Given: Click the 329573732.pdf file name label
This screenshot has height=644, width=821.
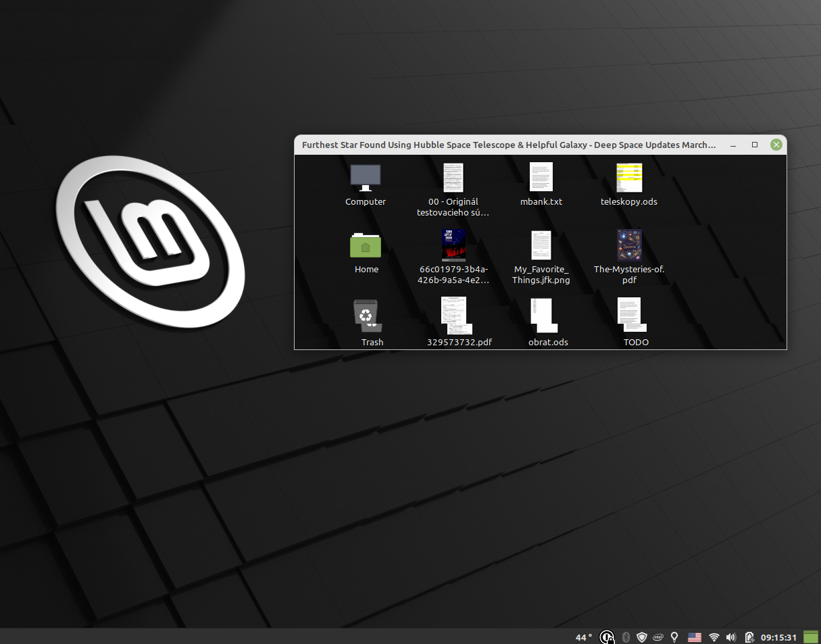Looking at the screenshot, I should 459,342.
